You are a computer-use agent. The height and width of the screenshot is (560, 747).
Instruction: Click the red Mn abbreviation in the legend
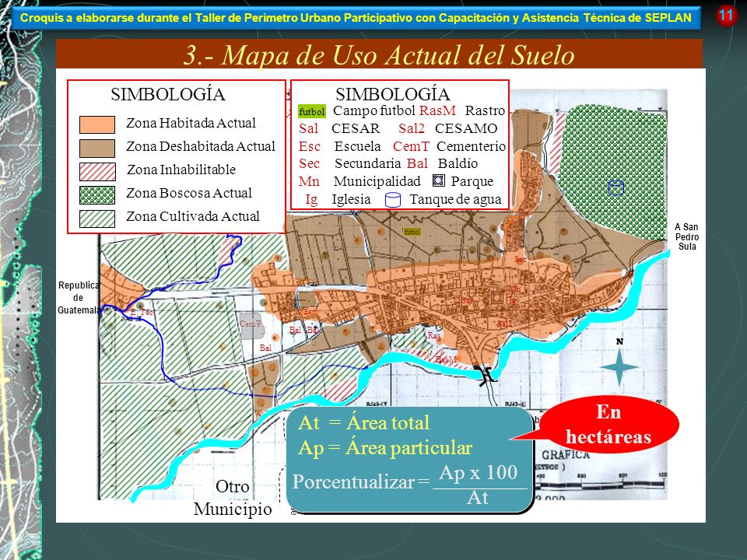(309, 181)
